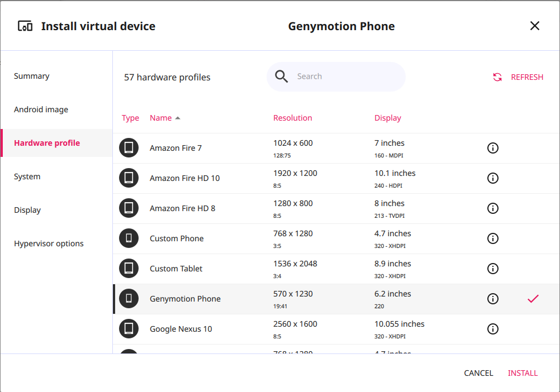560x392 pixels.
Task: Sort profiles by Display column
Action: coord(387,118)
